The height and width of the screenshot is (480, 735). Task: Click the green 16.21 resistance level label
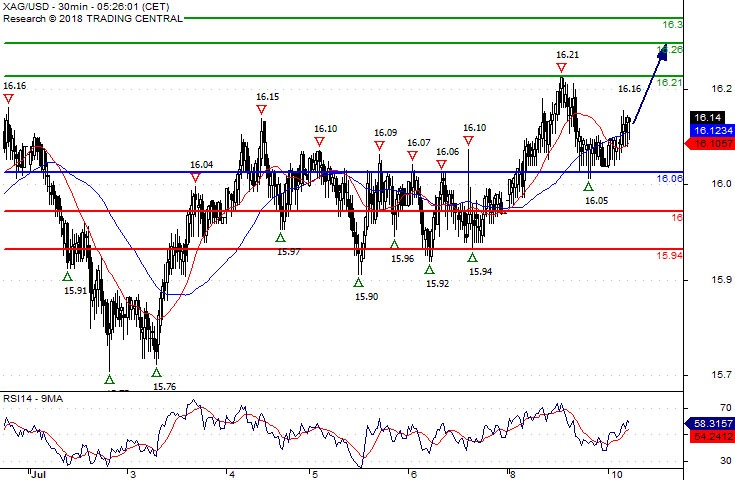(669, 82)
